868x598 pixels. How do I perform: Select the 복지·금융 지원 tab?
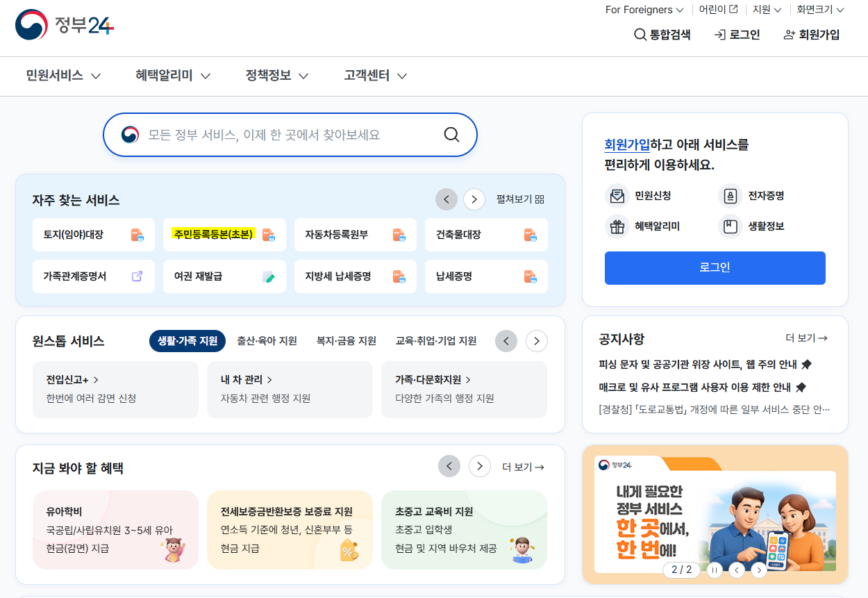(x=347, y=341)
